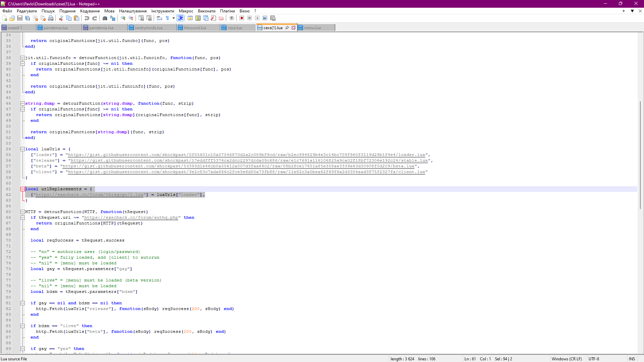Toggle synchronize vertical scrolling
Image resolution: width=644 pixels, height=362 pixels.
tap(141, 18)
